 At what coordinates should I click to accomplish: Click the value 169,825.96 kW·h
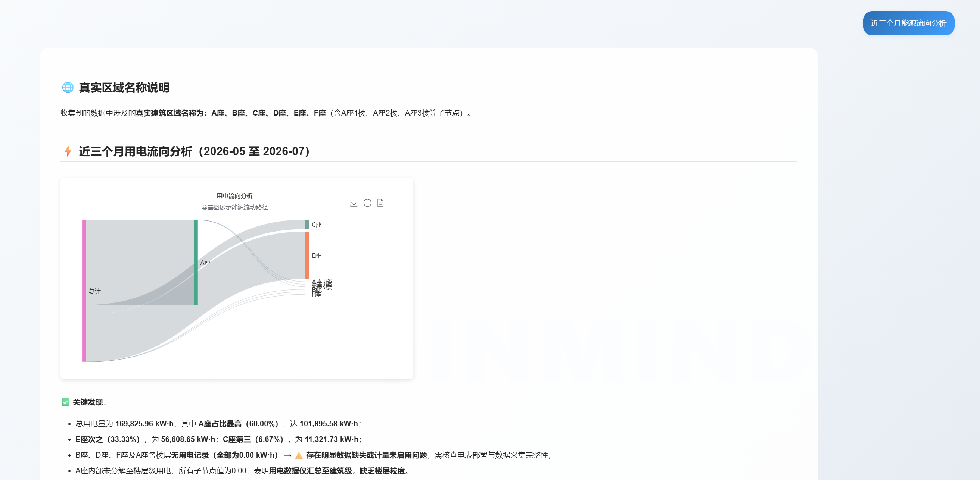144,424
